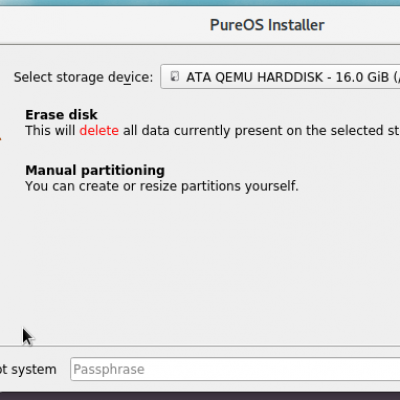Click the dark panel bar below installer

point(200,396)
